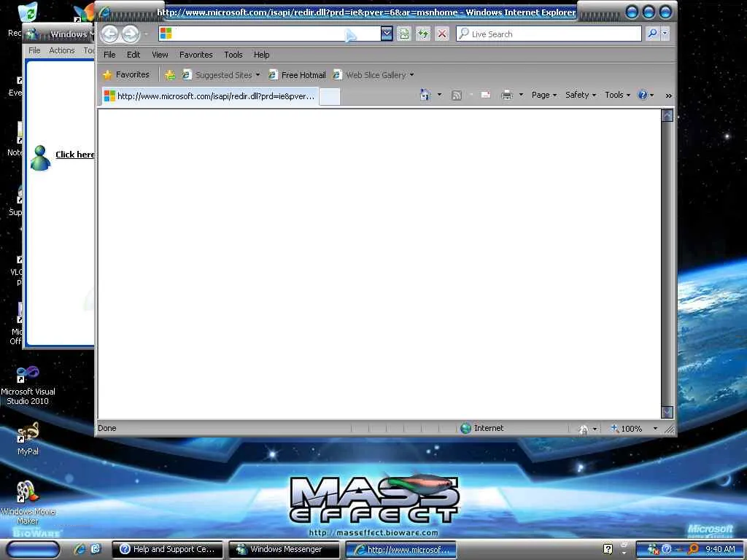Open the command bar Tools dropdown
747x560 pixels.
[617, 96]
